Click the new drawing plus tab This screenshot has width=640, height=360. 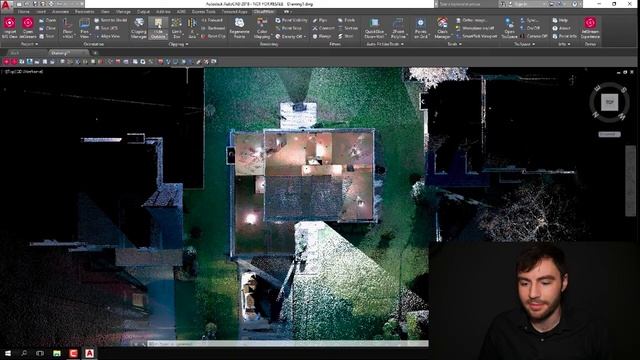click(x=95, y=53)
